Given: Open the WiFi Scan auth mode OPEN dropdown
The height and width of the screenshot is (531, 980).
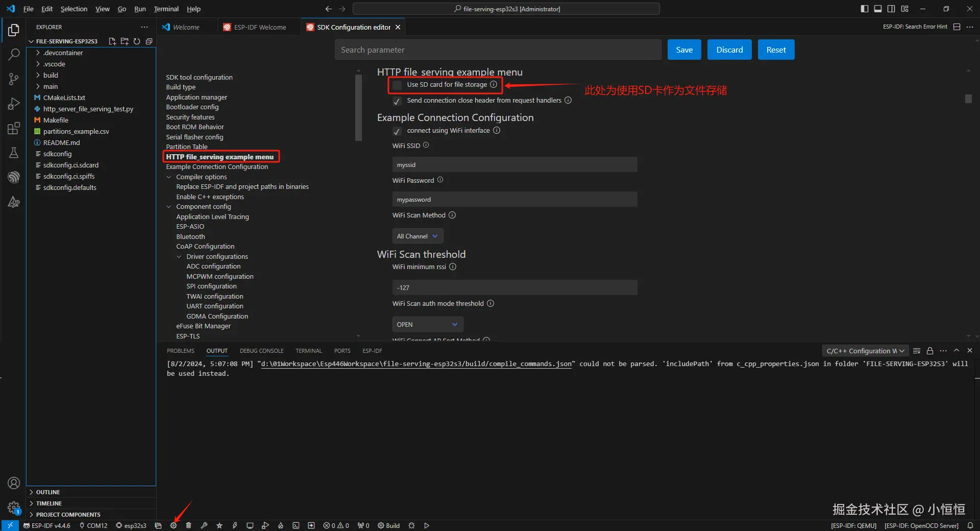Looking at the screenshot, I should (x=428, y=324).
